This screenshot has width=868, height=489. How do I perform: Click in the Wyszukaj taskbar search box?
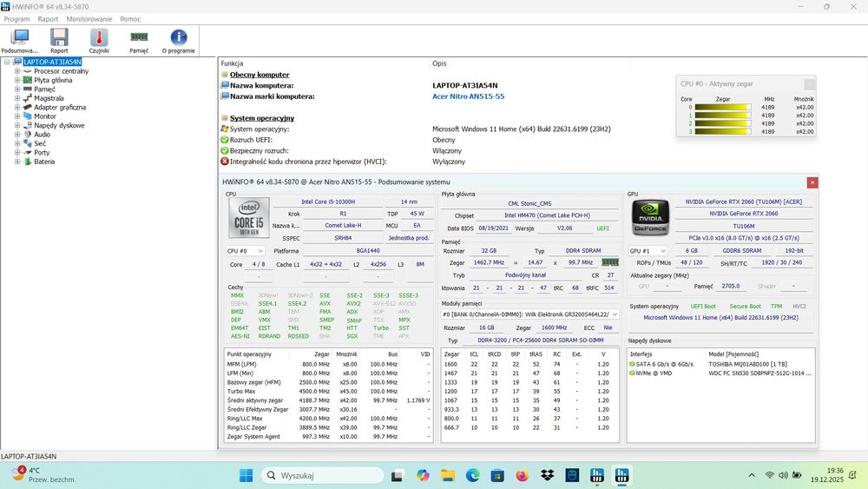click(322, 475)
